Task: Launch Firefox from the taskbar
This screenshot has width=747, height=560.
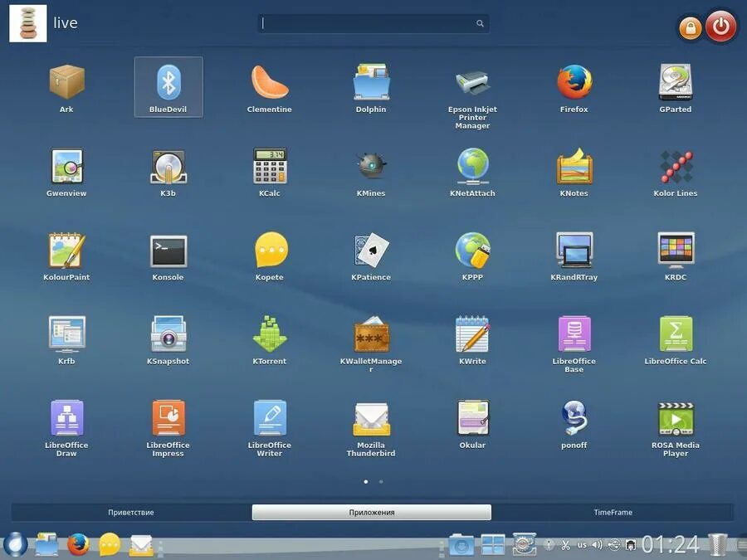Action: (x=78, y=544)
